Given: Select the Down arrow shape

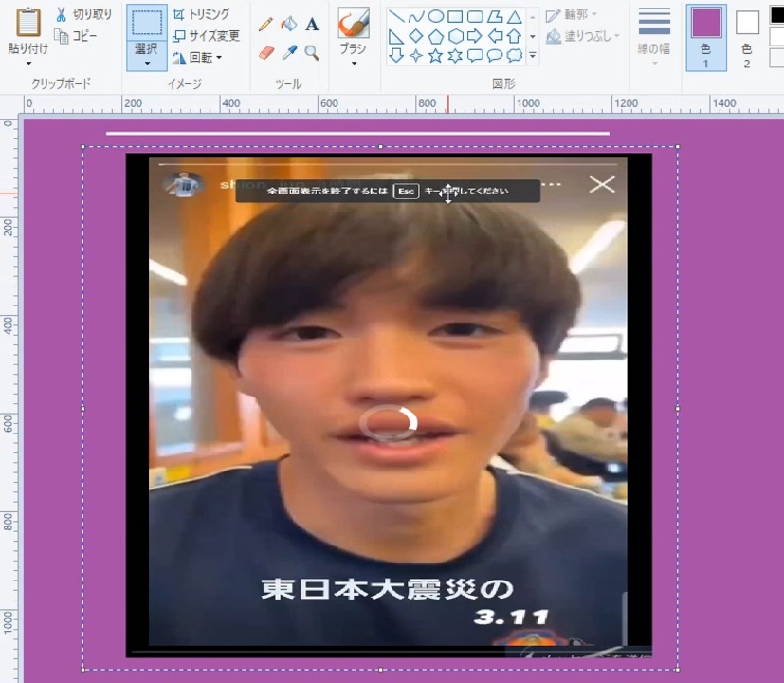Looking at the screenshot, I should point(396,55).
